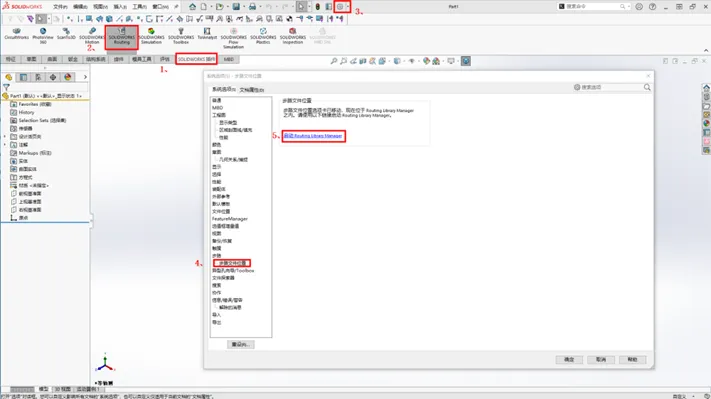The width and height of the screenshot is (711, 399).
Task: Select FeatureManager in the options list
Action: click(x=230, y=219)
